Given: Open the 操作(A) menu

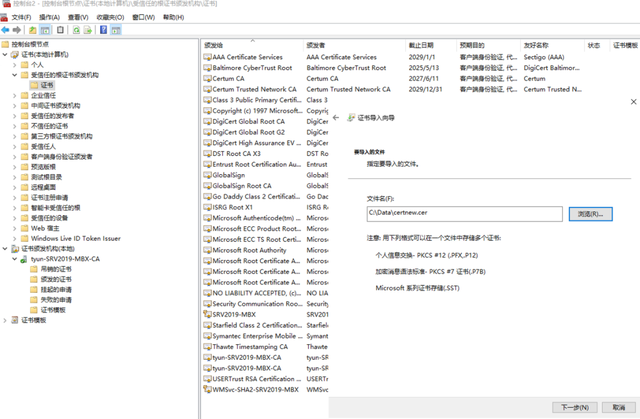Looking at the screenshot, I should point(49,17).
